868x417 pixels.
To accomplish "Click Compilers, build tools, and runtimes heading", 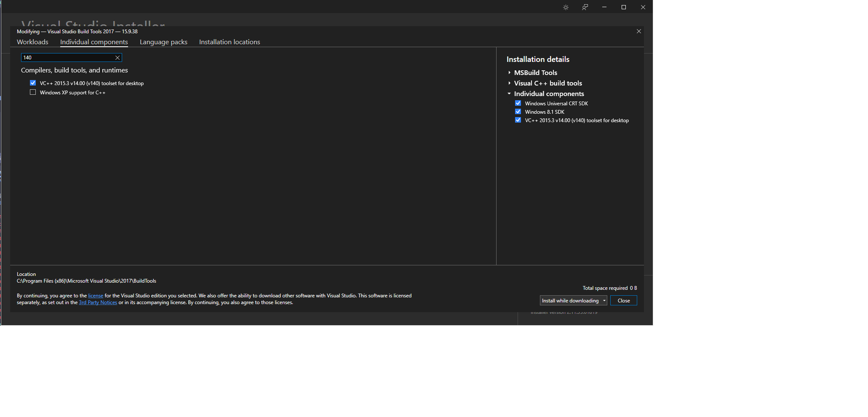I will click(75, 70).
